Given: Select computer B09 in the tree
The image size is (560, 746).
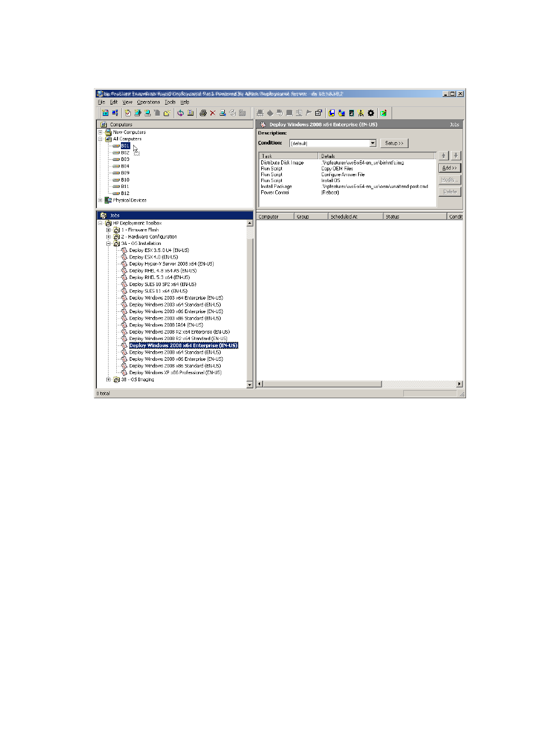Looking at the screenshot, I should tap(125, 173).
